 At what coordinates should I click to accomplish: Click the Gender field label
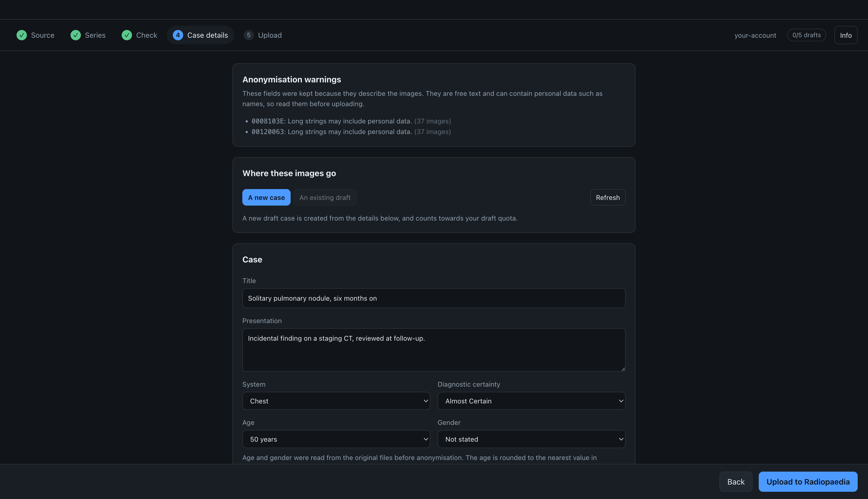click(x=449, y=423)
